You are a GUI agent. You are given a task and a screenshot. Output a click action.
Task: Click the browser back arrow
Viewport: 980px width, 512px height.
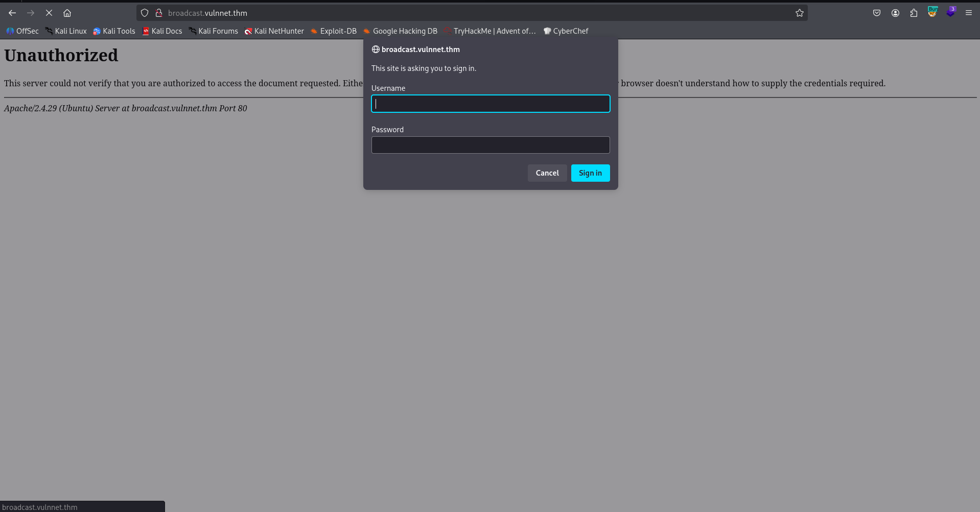click(x=12, y=13)
